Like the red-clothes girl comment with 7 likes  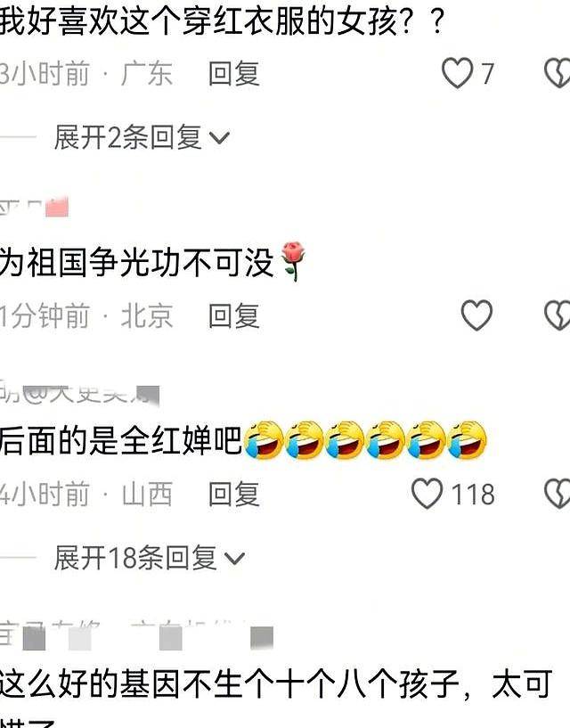click(x=457, y=73)
